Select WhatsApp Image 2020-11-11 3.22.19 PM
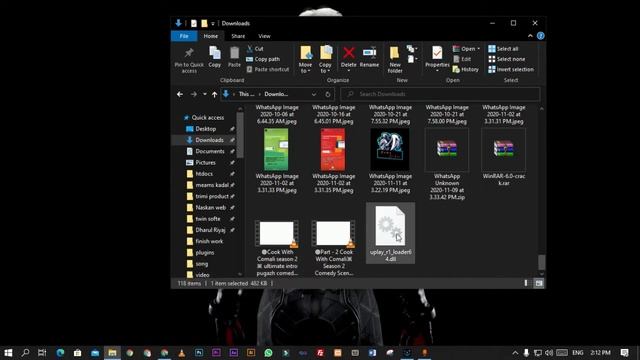This screenshot has width=640, height=360. coord(390,161)
